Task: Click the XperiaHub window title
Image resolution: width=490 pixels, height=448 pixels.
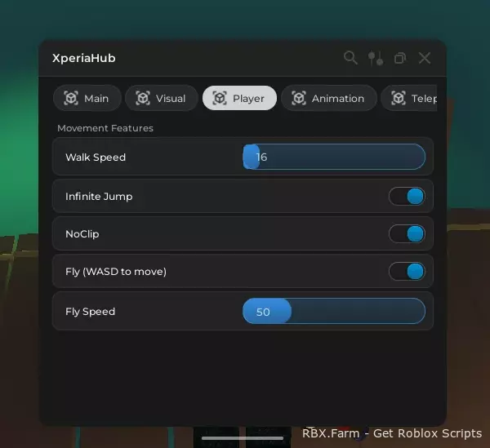Action: pos(84,58)
